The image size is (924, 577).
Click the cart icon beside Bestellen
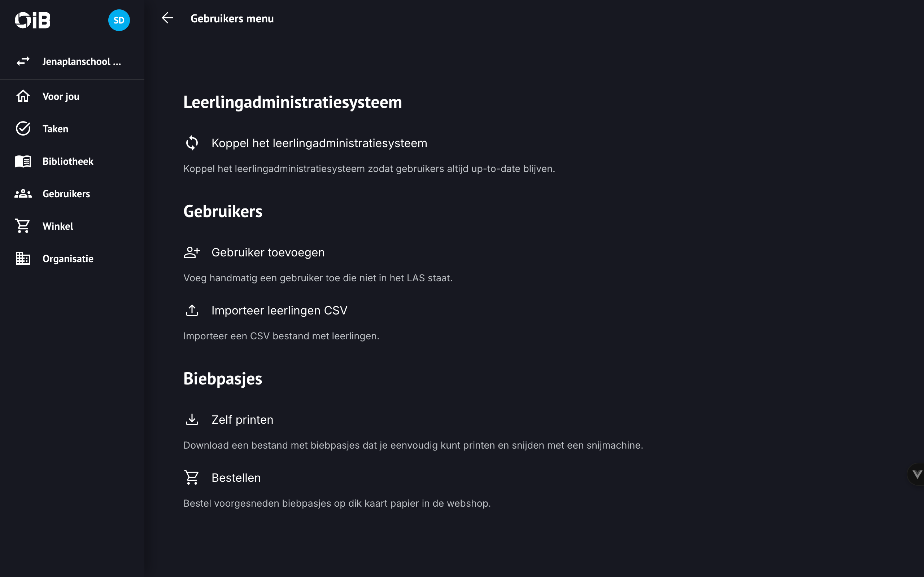point(192,477)
